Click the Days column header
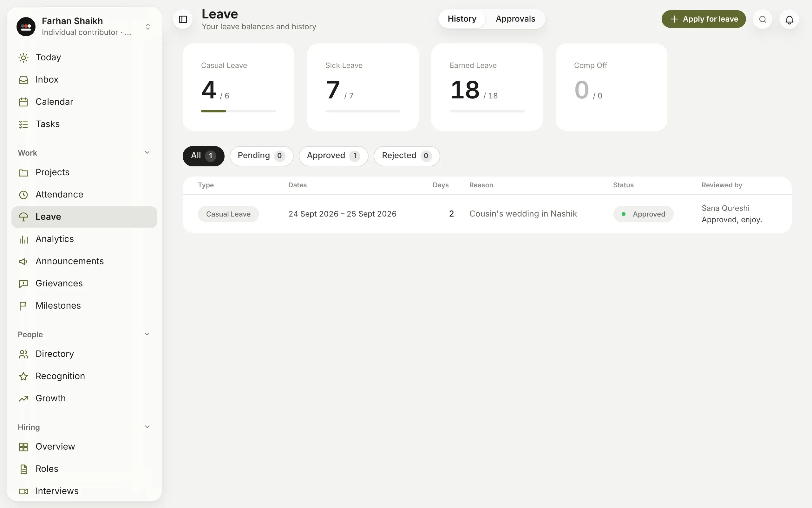Viewport: 812px width, 508px height. 440,185
